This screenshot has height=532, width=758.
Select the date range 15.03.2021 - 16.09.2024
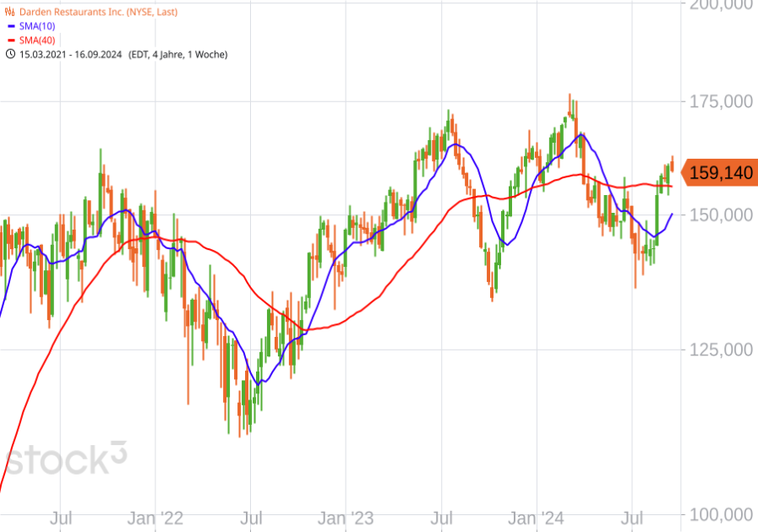(x=71, y=55)
